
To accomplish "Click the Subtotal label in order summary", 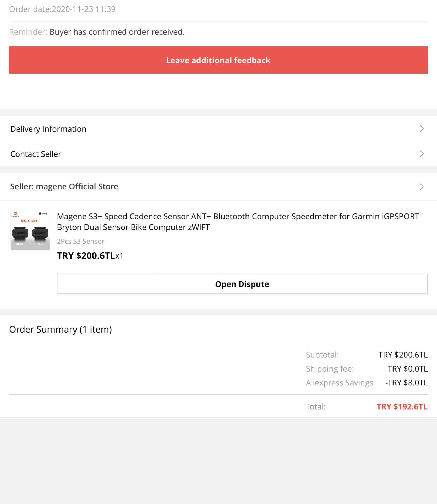I will [x=322, y=355].
